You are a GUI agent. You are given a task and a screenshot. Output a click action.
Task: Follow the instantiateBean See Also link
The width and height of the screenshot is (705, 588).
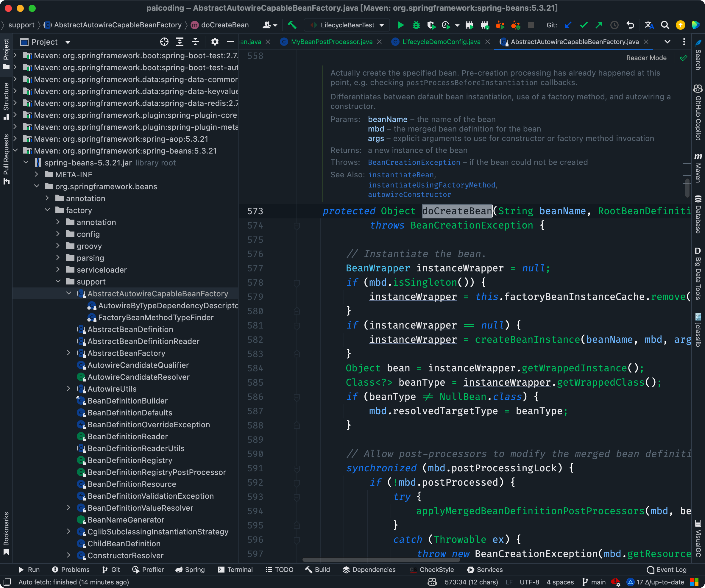(402, 174)
